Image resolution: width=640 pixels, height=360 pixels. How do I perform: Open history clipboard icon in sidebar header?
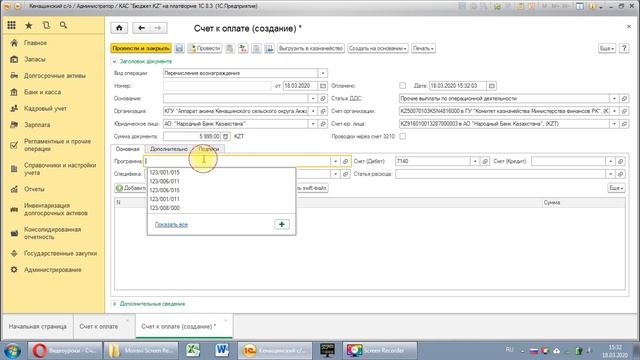pos(46,25)
